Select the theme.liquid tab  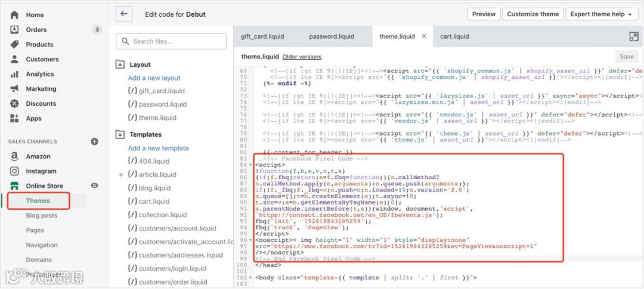[397, 36]
